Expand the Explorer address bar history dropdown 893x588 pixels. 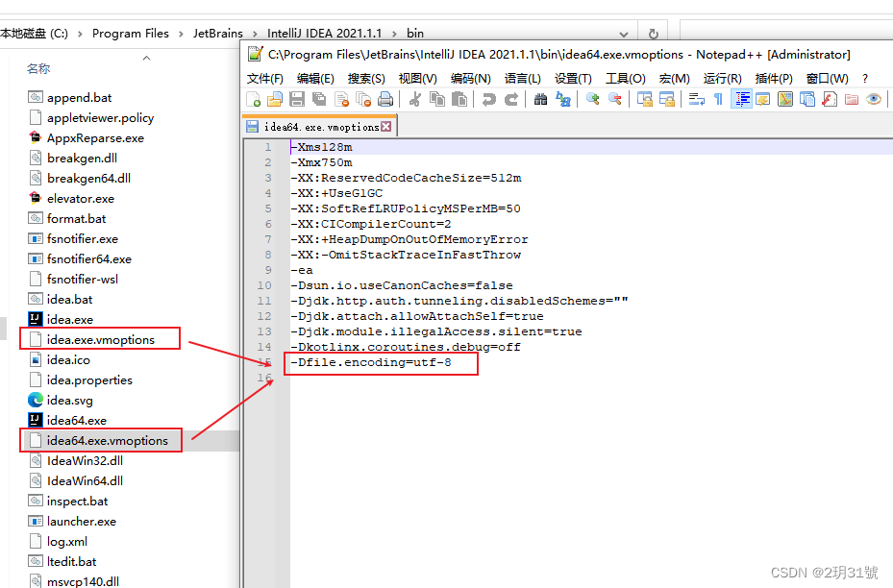click(x=624, y=35)
